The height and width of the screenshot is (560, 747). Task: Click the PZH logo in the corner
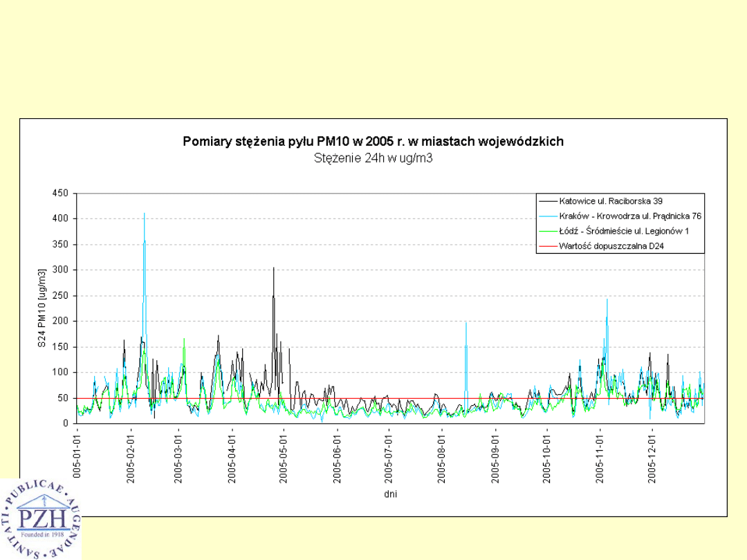point(40,519)
